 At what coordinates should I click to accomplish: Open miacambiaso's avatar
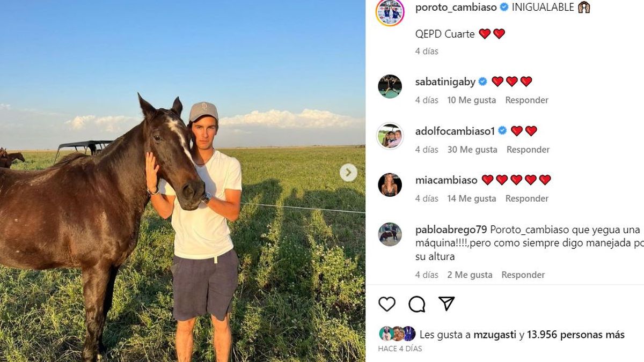tap(390, 185)
